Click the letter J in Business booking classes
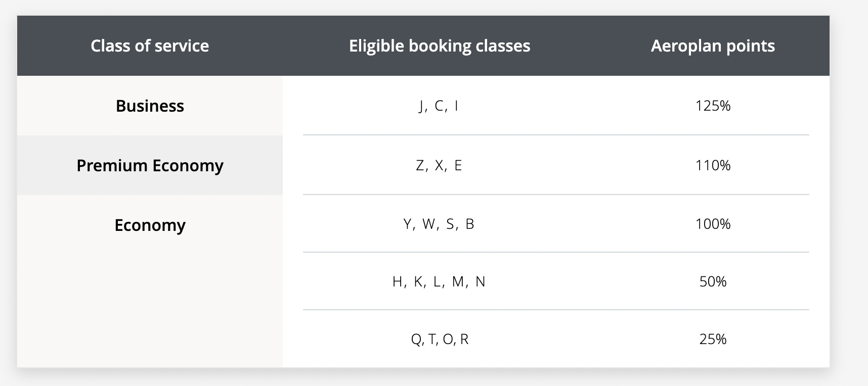The width and height of the screenshot is (868, 386). coord(421,106)
